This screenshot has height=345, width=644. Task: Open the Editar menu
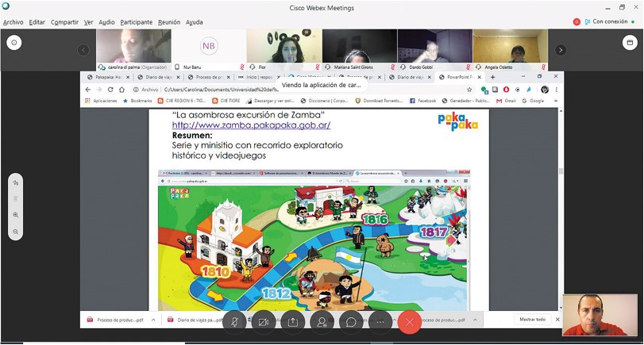coord(37,22)
